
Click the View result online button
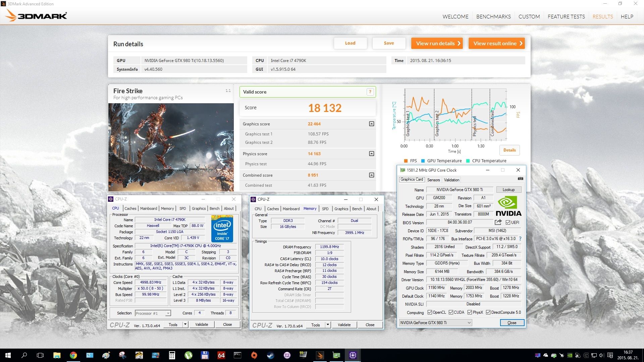tap(496, 43)
